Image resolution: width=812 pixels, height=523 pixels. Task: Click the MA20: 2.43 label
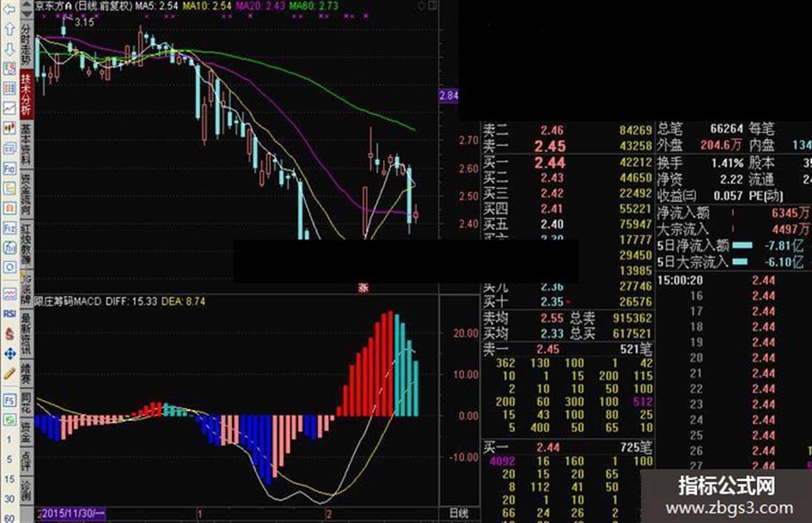[260, 6]
